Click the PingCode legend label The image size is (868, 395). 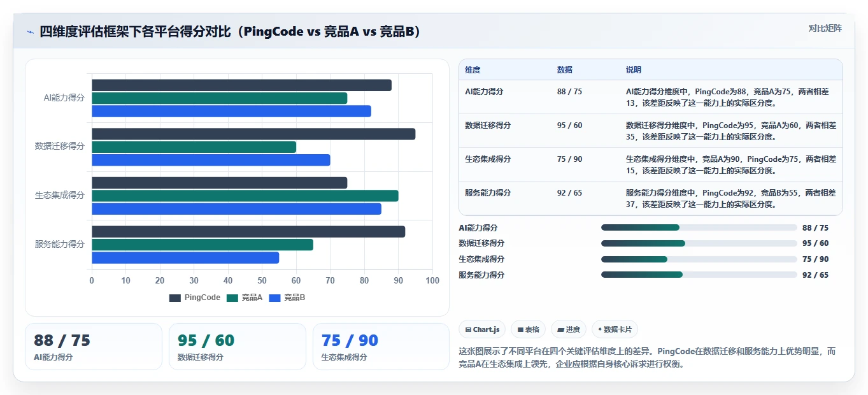[x=203, y=298]
